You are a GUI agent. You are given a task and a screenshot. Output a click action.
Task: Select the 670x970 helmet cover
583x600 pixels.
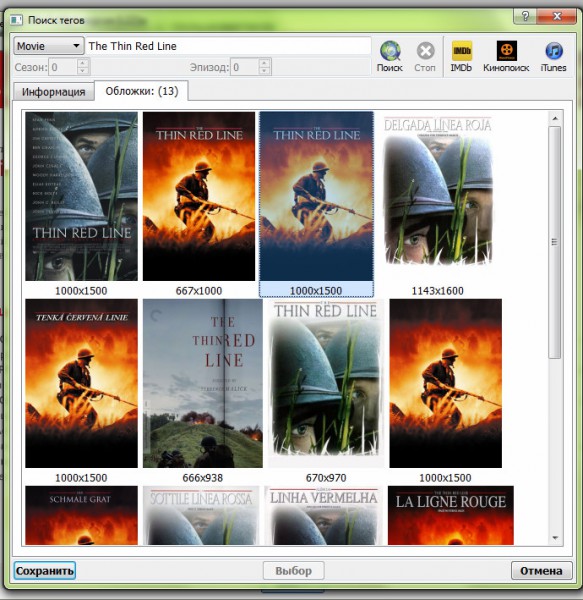tap(326, 383)
